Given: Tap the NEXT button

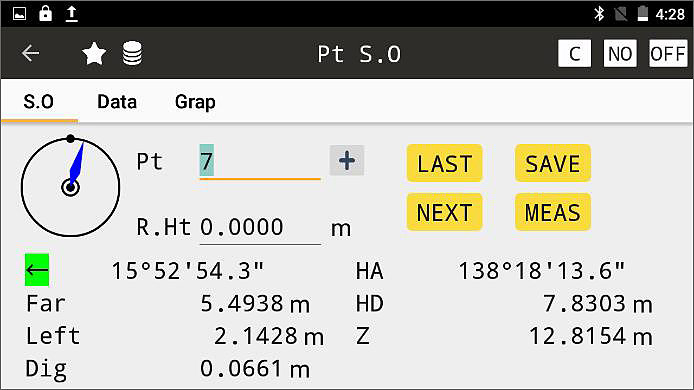Looking at the screenshot, I should [x=444, y=212].
